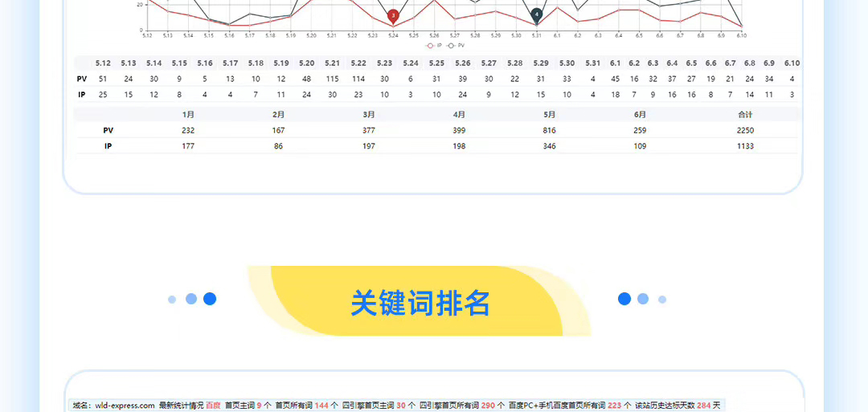Click the red 百度 label in stats line
Viewport: 868px width, 412px height.
213,406
